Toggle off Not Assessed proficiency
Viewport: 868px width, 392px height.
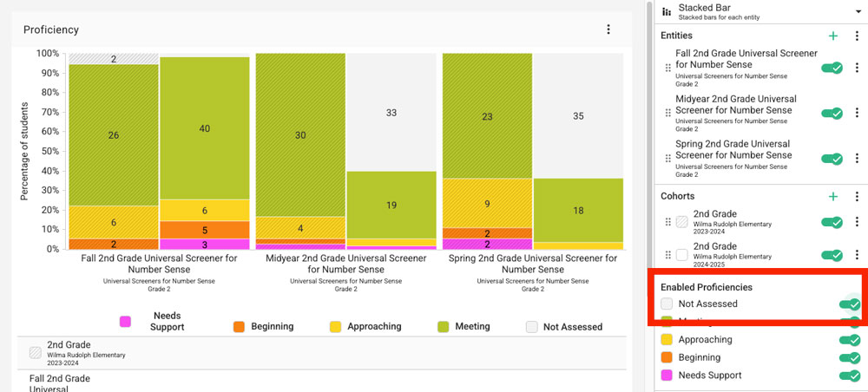(x=849, y=304)
